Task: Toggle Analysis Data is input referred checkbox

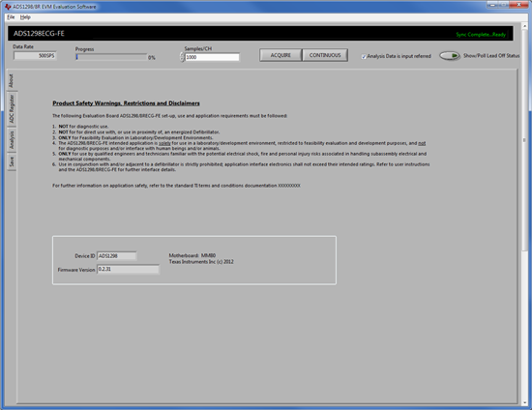Action: click(364, 56)
